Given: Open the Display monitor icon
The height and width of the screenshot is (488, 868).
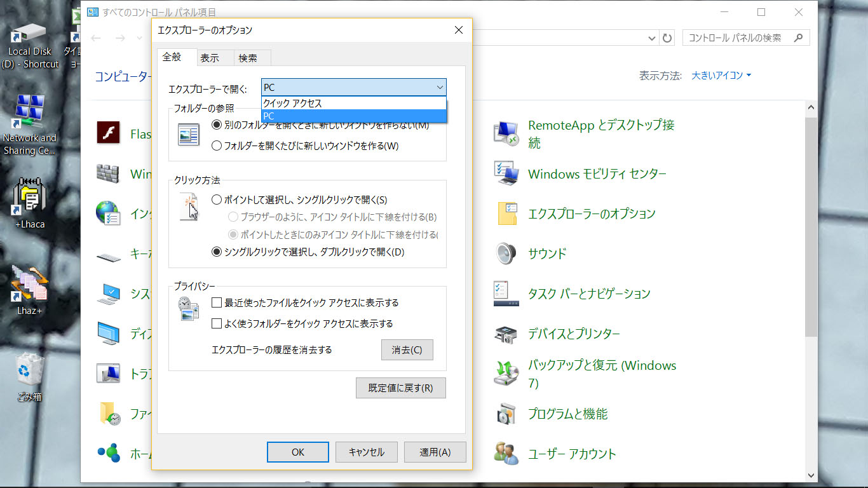Looking at the screenshot, I should coord(108,334).
